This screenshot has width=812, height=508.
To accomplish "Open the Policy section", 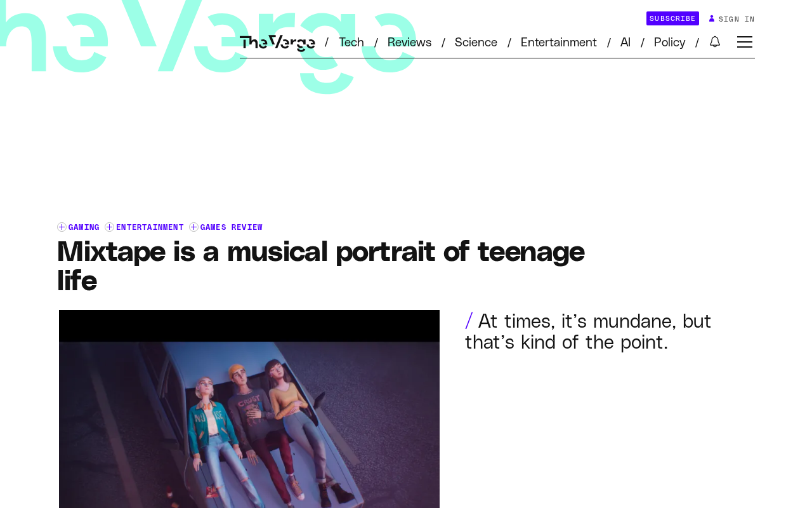I will click(x=669, y=43).
